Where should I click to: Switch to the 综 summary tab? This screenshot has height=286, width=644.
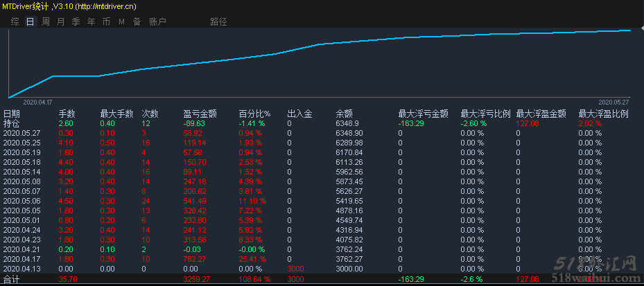point(15,21)
